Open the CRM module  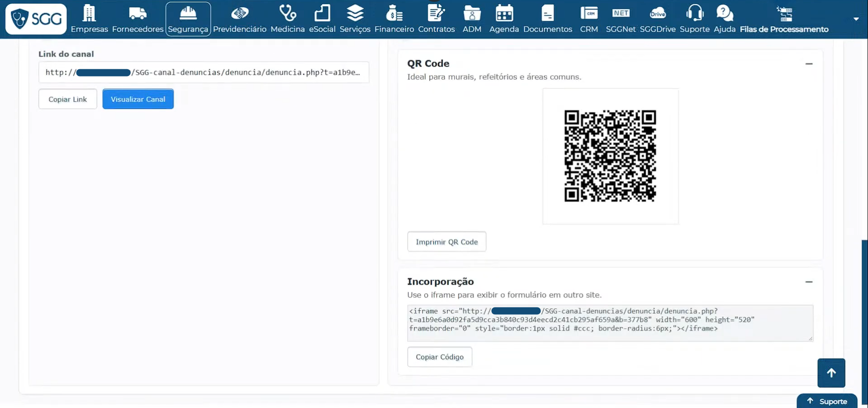[x=589, y=19]
